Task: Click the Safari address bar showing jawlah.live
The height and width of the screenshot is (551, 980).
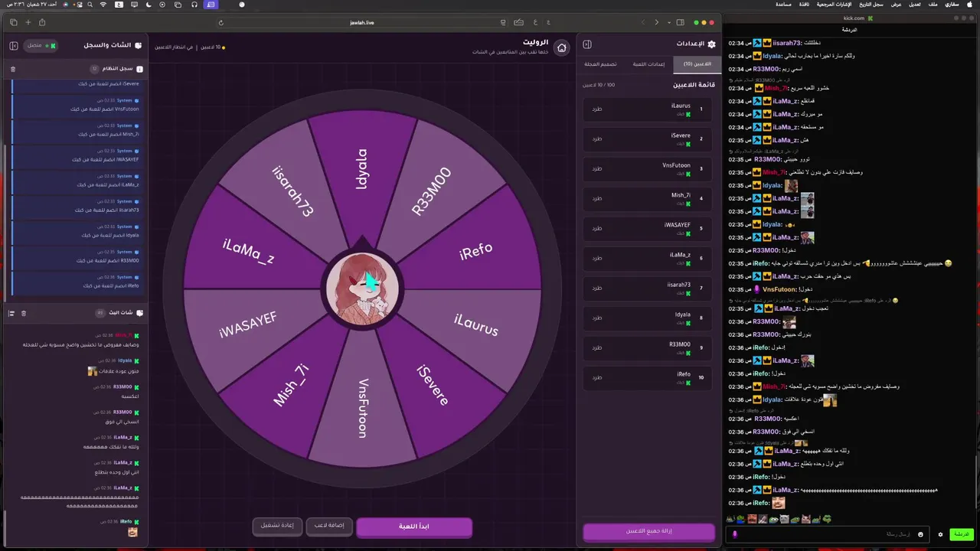Action: tap(361, 22)
